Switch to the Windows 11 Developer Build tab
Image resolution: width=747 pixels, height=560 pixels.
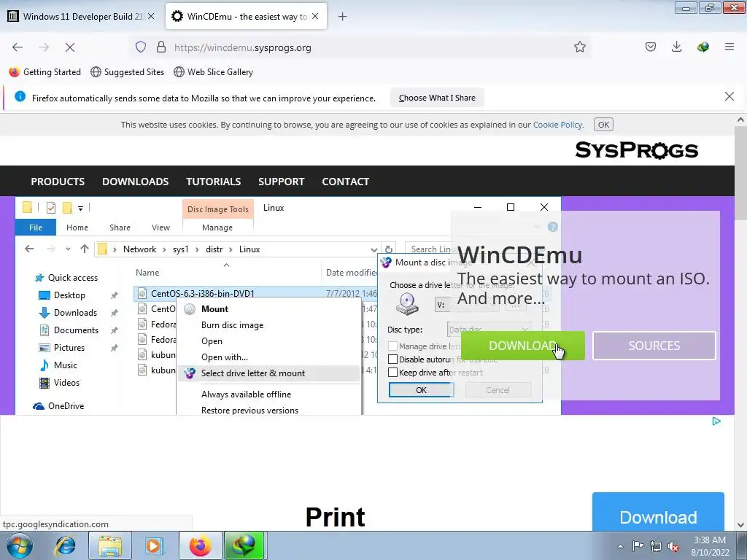point(82,16)
